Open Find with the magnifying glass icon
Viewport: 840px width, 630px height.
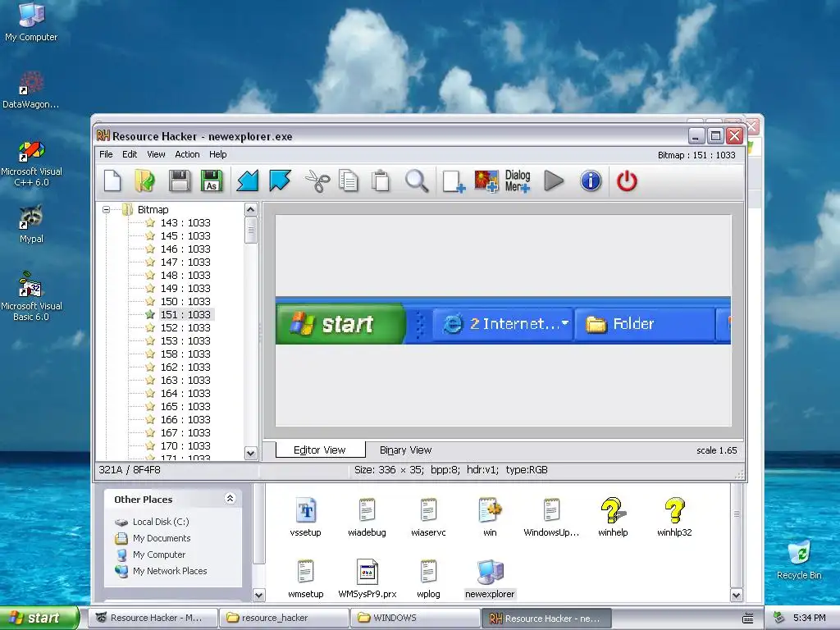click(416, 181)
